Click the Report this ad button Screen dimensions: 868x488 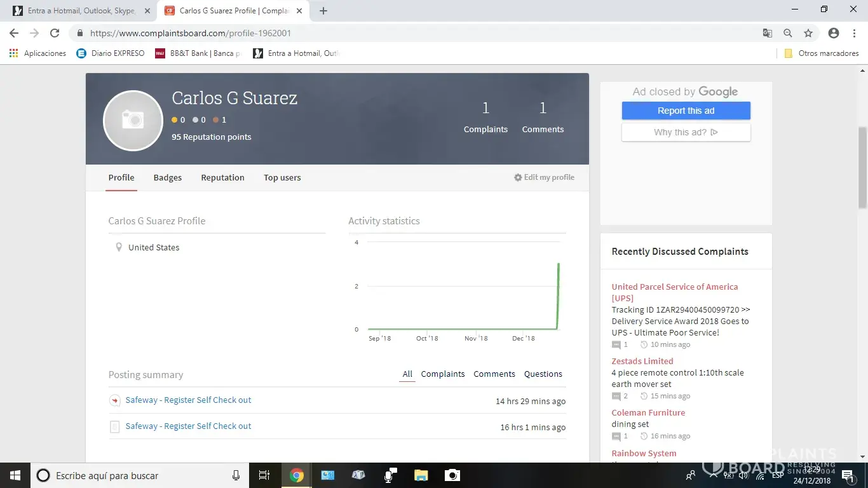(686, 111)
